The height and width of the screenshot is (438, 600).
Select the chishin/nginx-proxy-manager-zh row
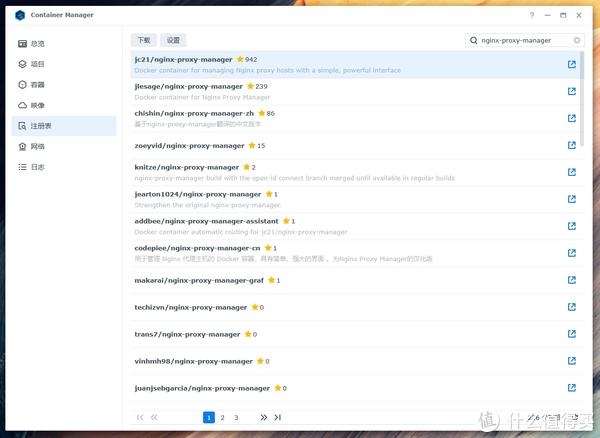[355, 119]
